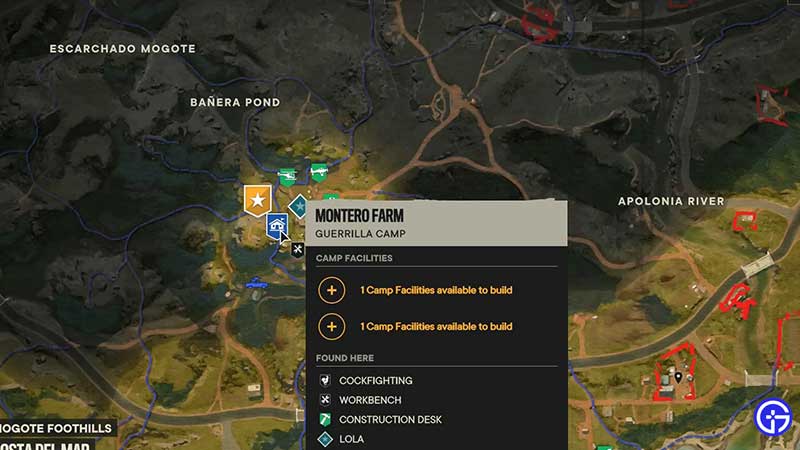Select first '1 Camp Facilities available to build' text
800x450 pixels.
[436, 290]
